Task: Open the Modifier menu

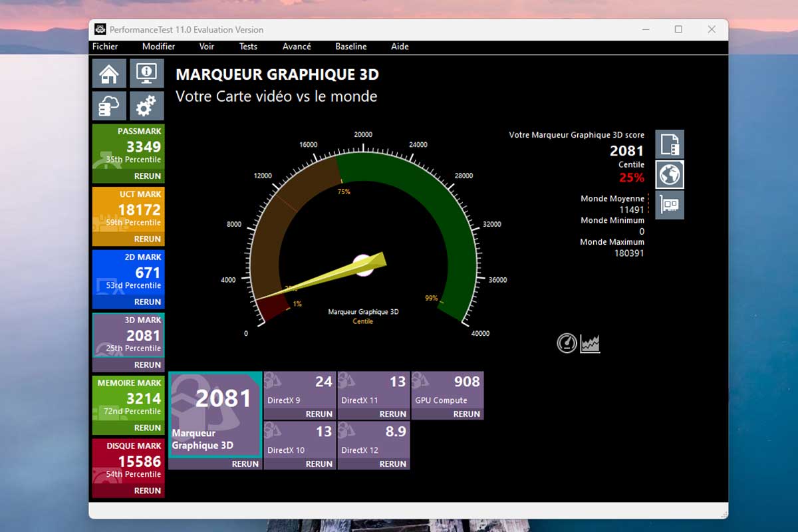Action: coord(159,47)
